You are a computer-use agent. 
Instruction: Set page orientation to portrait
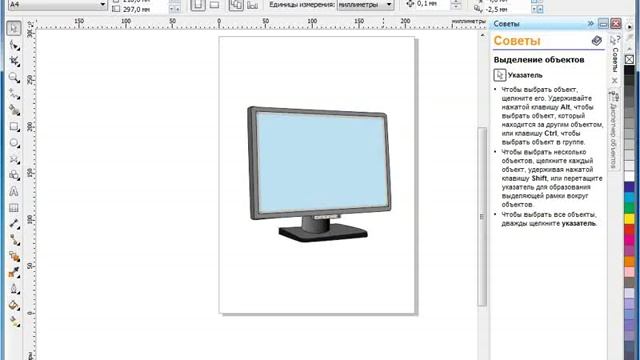[198, 5]
